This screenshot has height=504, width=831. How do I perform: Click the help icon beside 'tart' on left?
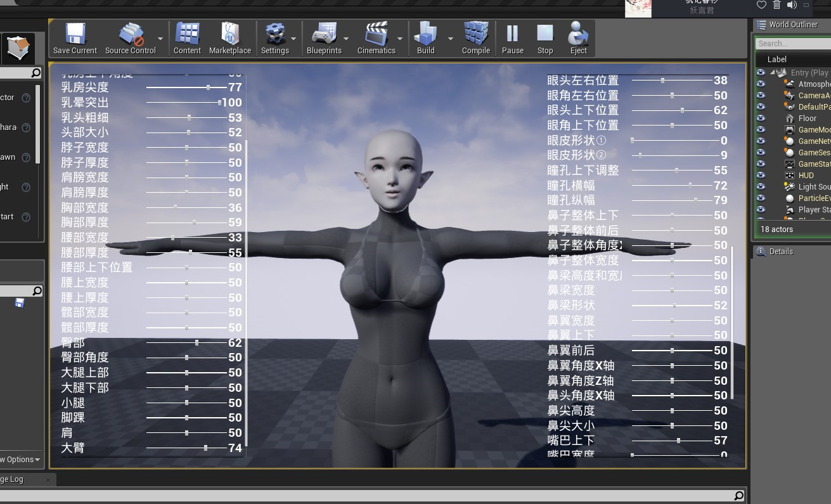pyautogui.click(x=26, y=217)
